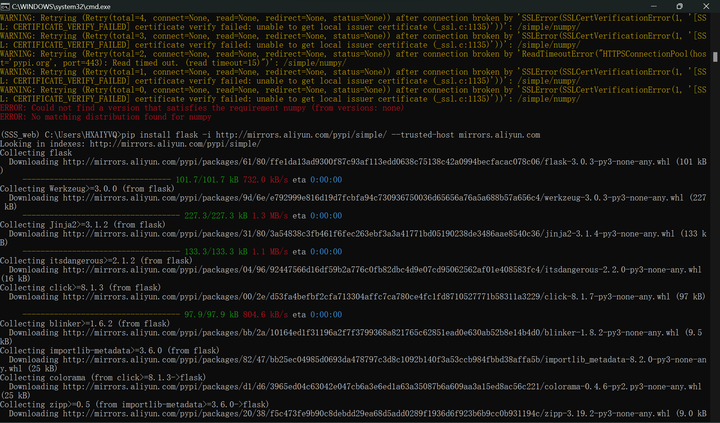Screen dimensions: 720x423
Task: Click the cmd.exe icon in title bar
Action: point(5,6)
